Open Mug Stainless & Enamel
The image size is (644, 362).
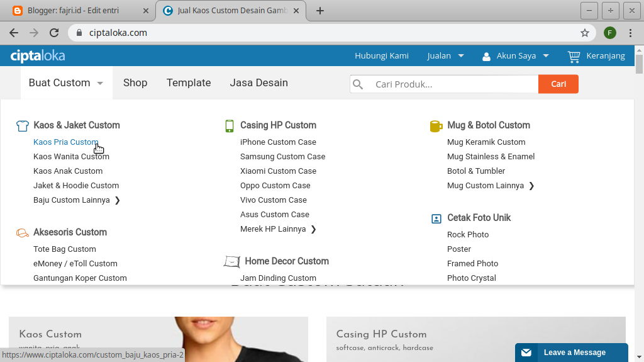(491, 156)
